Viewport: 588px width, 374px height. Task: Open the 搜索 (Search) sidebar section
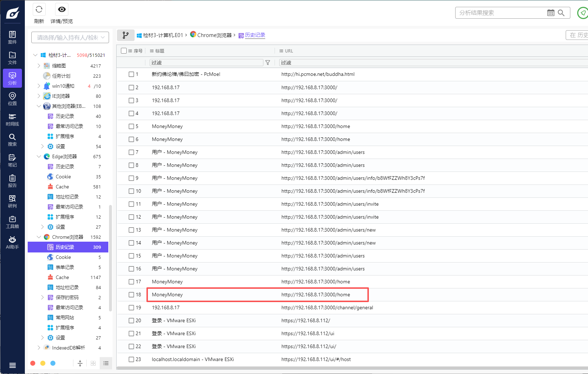tap(12, 140)
